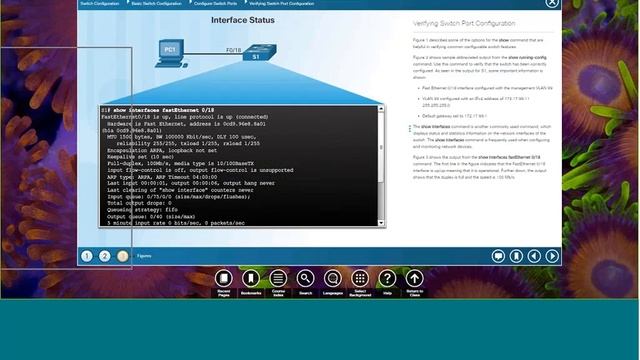Click the 'show interfaces fastEthernet 0/18' command line
Viewport: 640px width, 360px height.
[x=163, y=110]
